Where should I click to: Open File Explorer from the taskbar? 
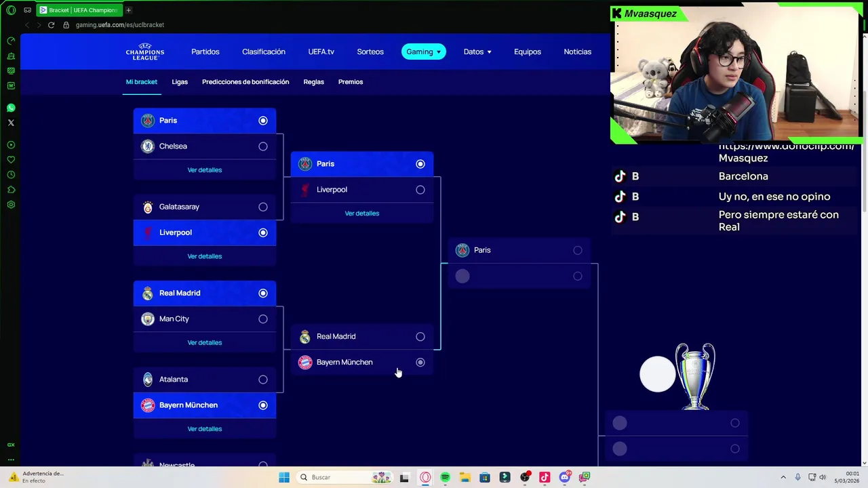click(465, 477)
